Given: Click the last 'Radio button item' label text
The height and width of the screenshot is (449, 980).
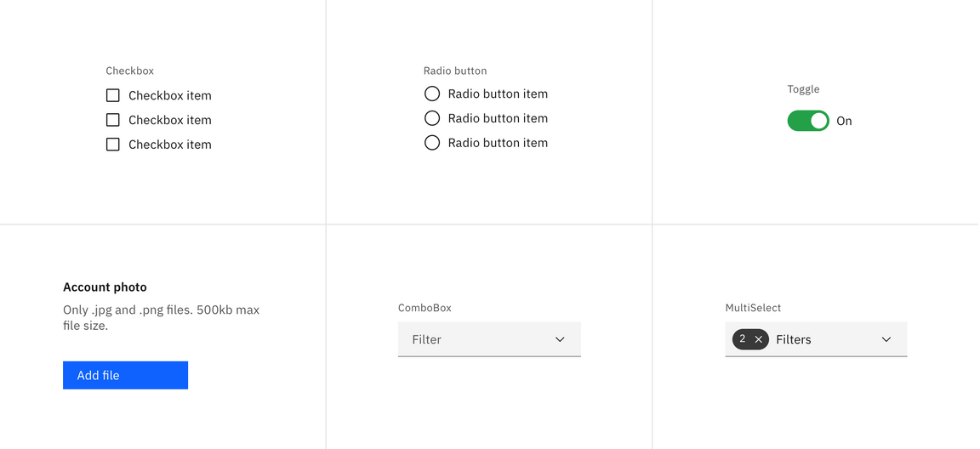Looking at the screenshot, I should [x=498, y=143].
